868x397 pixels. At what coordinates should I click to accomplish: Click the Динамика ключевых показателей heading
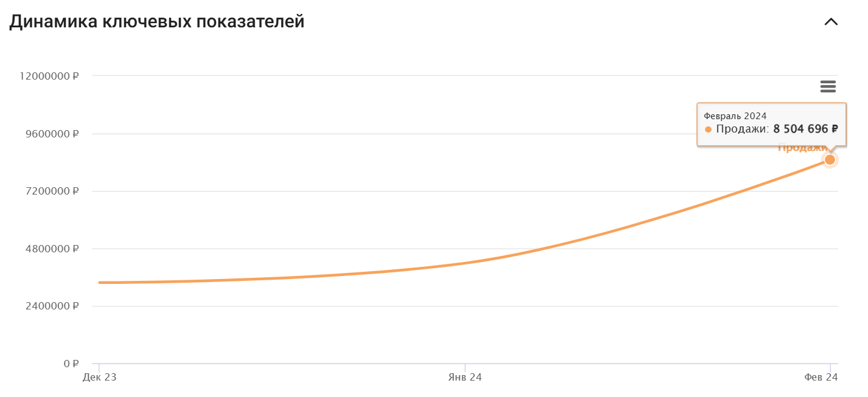coord(157,22)
